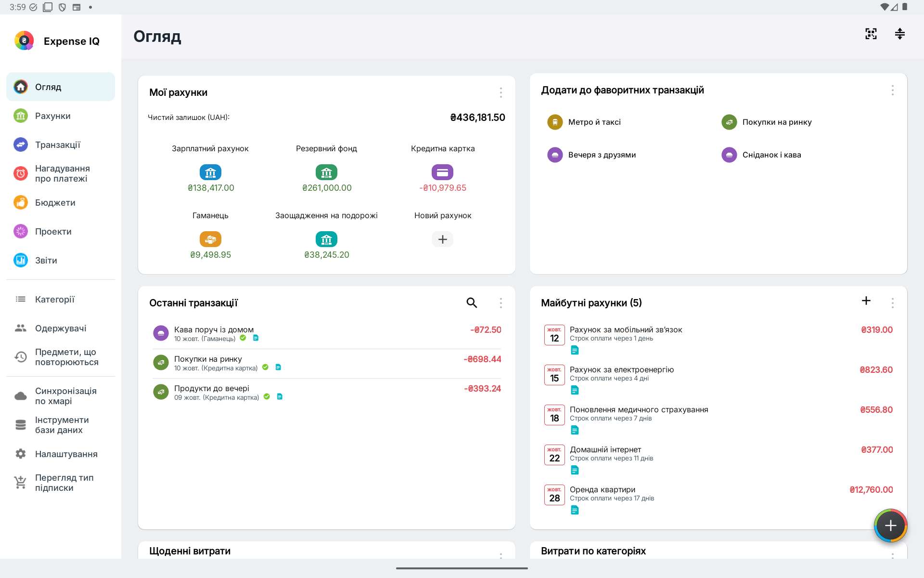924x578 pixels.
Task: Open Проекти in sidebar
Action: click(x=61, y=231)
